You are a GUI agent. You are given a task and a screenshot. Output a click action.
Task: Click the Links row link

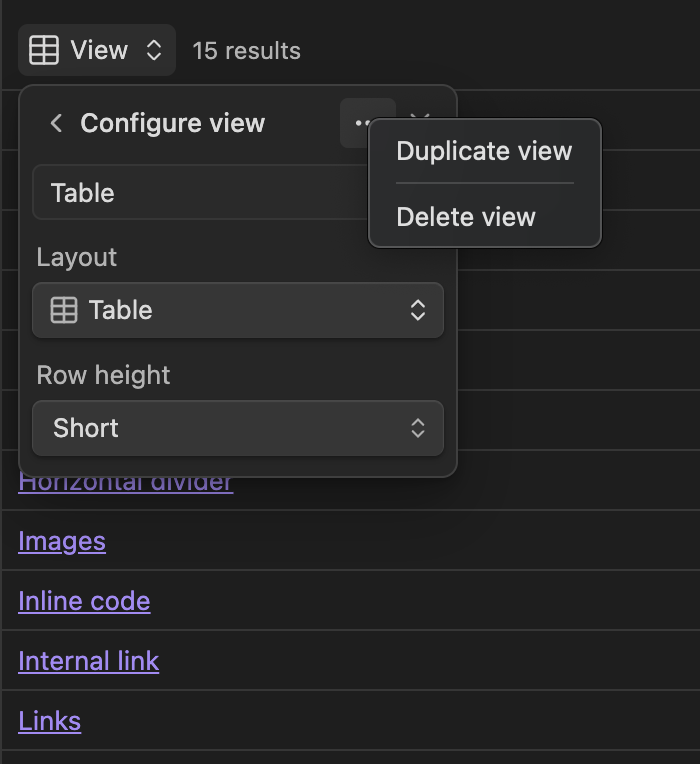(49, 721)
